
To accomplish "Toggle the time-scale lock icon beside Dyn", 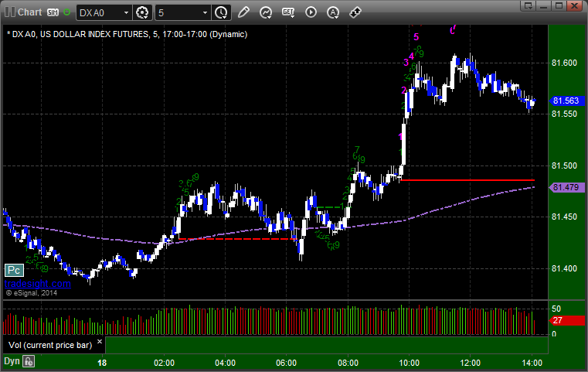I will tap(29, 361).
